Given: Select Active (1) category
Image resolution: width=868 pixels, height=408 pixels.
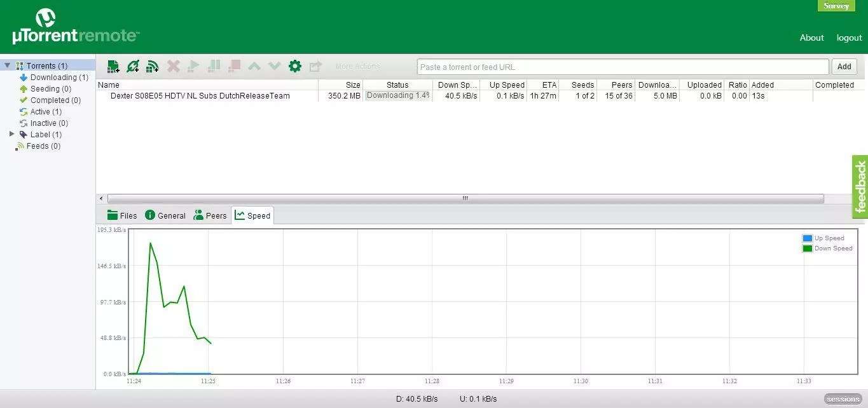Looking at the screenshot, I should [46, 112].
